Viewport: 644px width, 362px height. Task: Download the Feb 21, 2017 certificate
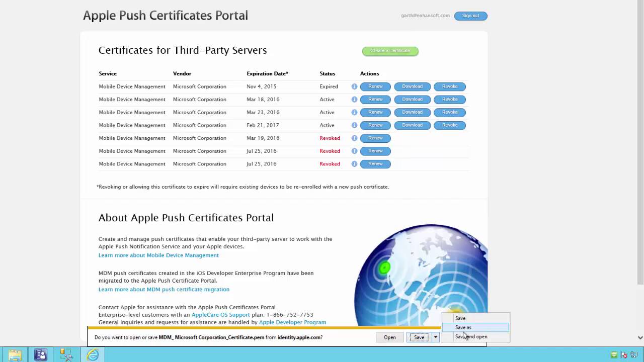tap(412, 125)
